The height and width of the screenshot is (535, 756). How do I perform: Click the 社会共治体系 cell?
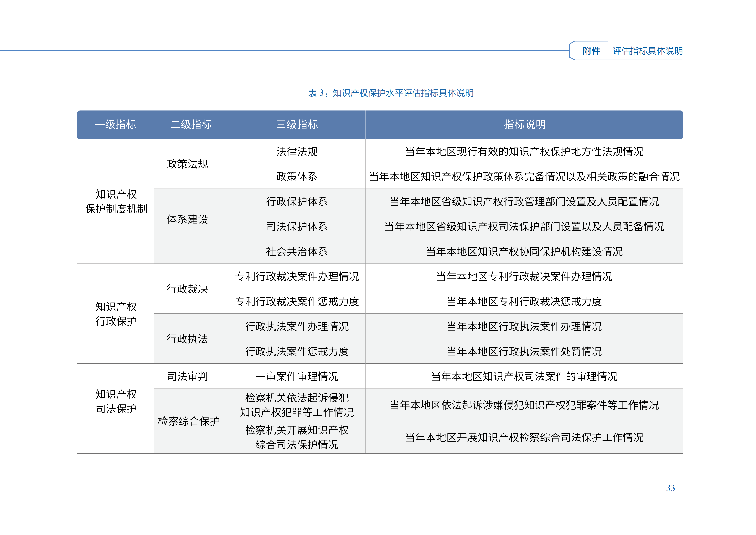[296, 252]
